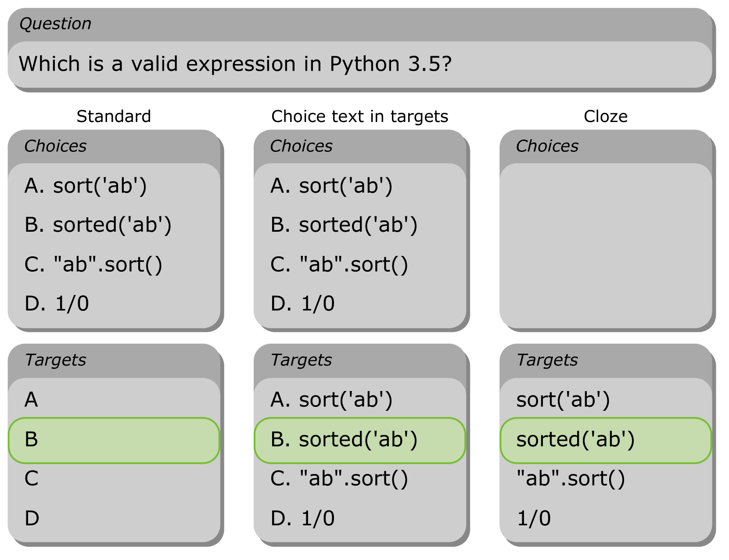Select the 1/0 target in Cloze column
The height and width of the screenshot is (560, 729).
coord(534,518)
